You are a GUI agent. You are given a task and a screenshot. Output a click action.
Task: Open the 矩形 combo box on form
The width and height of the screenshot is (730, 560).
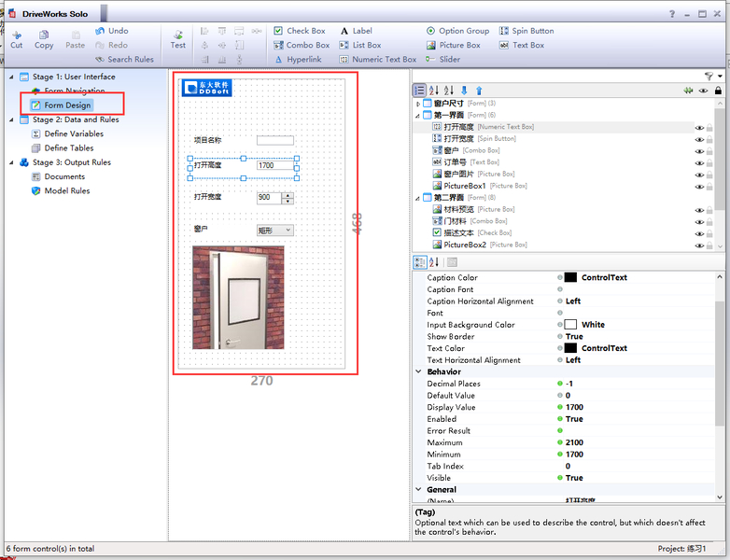coord(275,230)
